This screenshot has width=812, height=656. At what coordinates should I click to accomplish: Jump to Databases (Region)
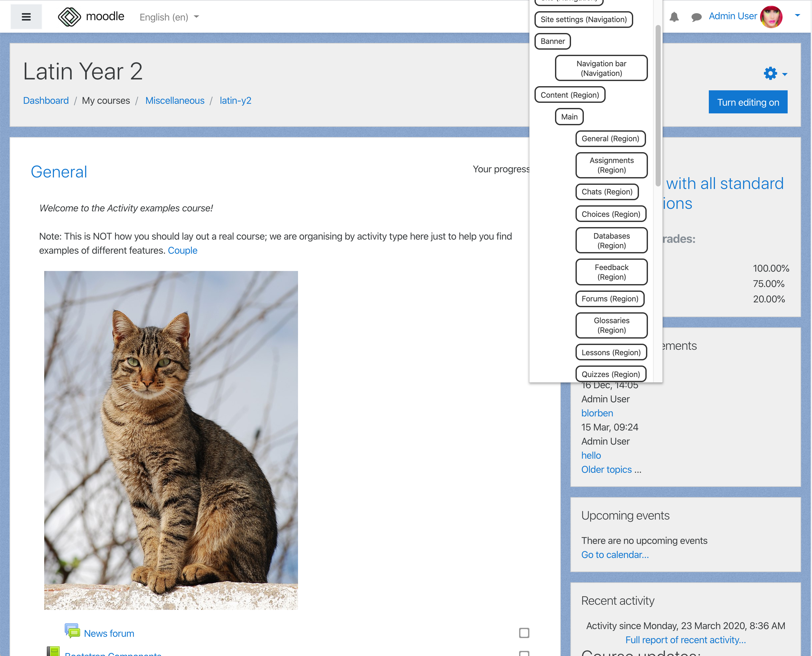click(x=611, y=241)
